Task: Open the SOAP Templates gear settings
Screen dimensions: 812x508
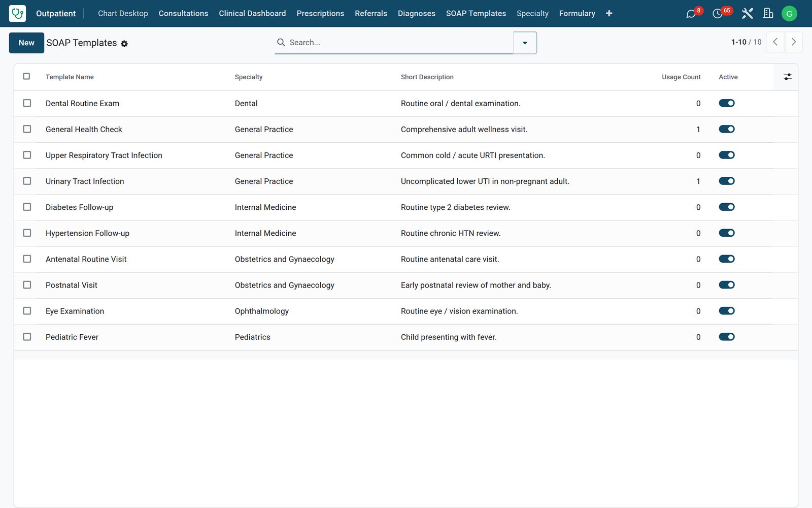Action: pos(124,44)
